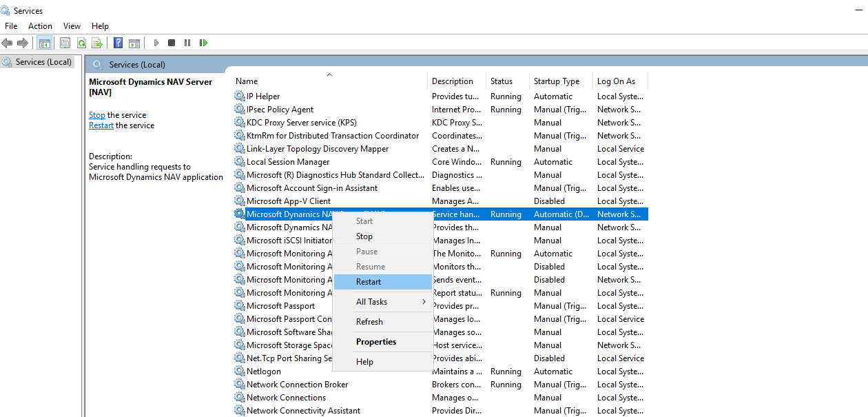Select Services (Local) in the console tree
The height and width of the screenshot is (417, 868).
point(37,62)
